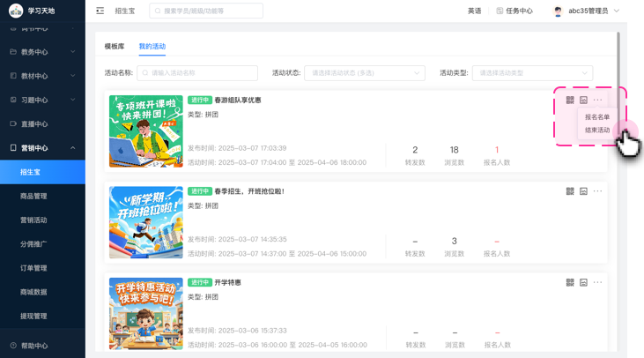Click the 习题中心 sidebar icon
This screenshot has width=644, height=358.
13,100
